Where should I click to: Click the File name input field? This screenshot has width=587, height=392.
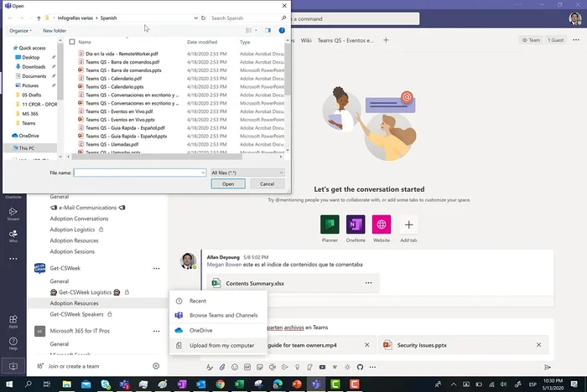point(139,173)
